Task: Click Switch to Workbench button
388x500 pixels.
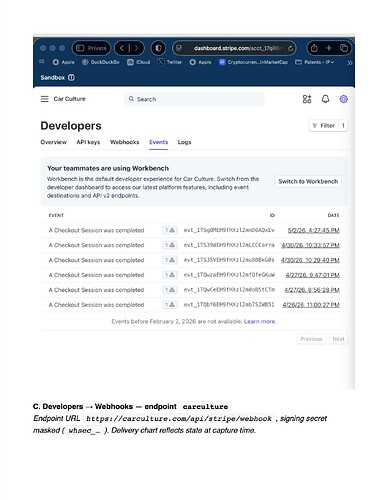Action: coord(308,181)
